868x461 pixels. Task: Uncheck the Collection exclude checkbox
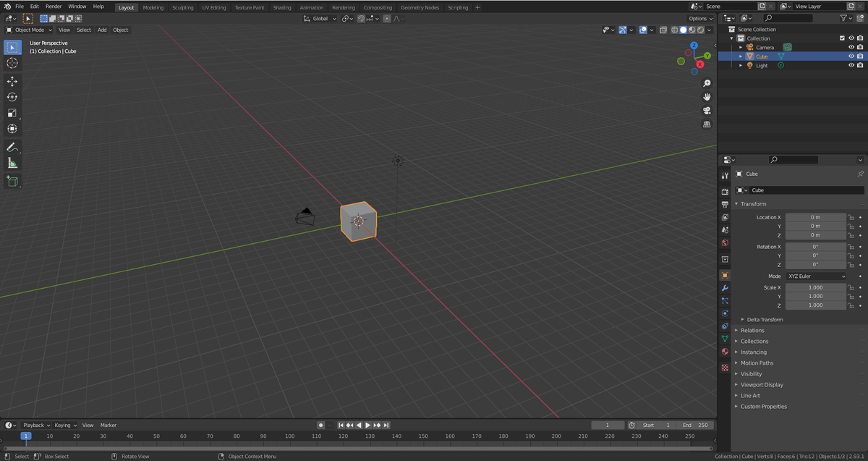tap(842, 38)
